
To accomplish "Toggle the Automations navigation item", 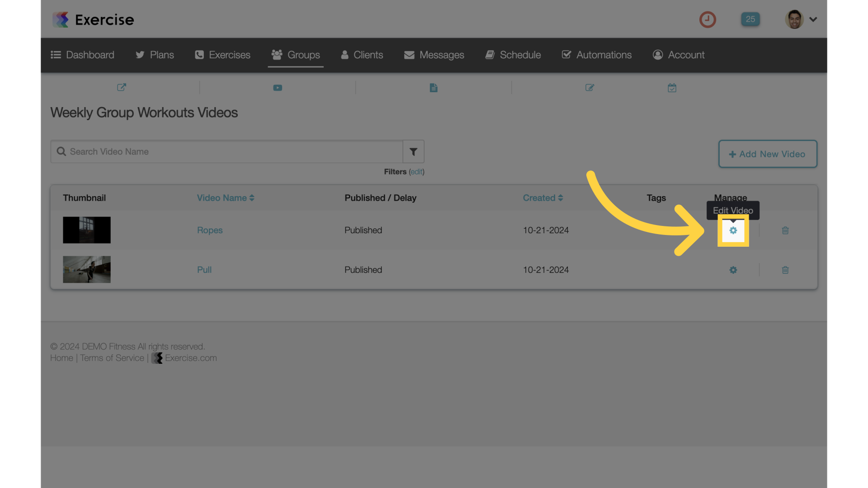I will (596, 55).
